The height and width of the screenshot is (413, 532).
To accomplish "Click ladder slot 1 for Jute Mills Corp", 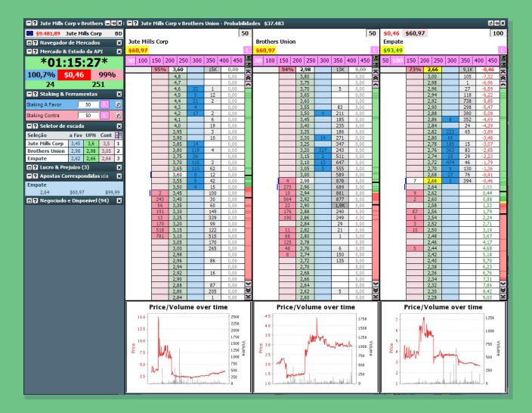I will point(119,144).
